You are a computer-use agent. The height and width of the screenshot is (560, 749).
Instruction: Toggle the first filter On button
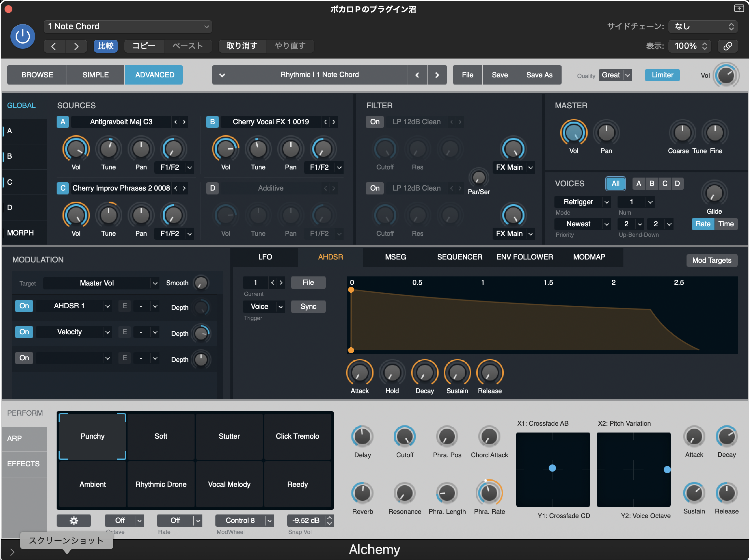pos(374,122)
